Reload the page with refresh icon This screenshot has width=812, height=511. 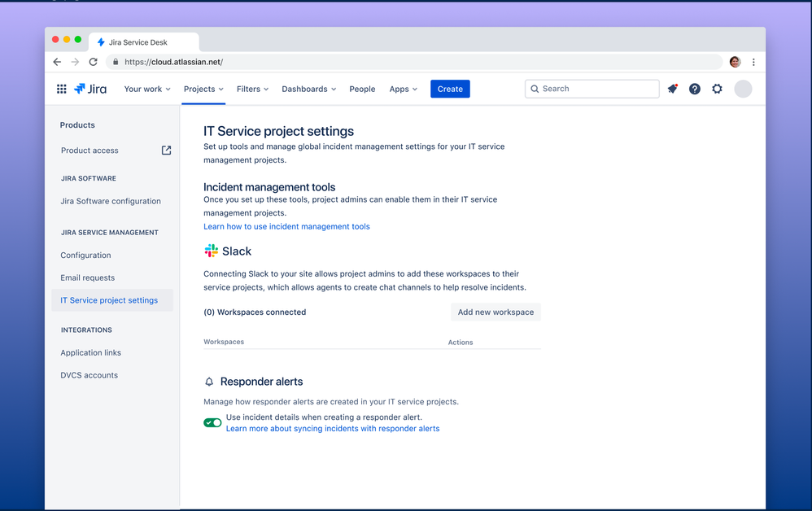tap(94, 62)
